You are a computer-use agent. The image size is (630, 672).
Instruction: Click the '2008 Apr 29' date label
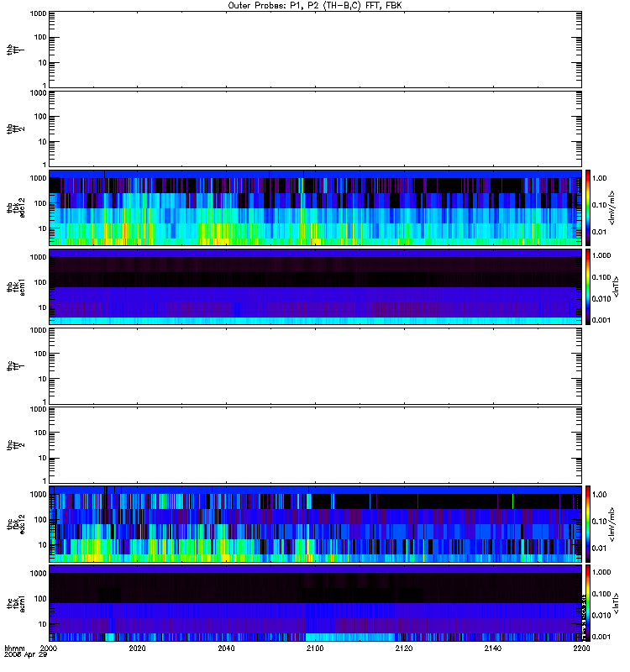click(x=26, y=655)
